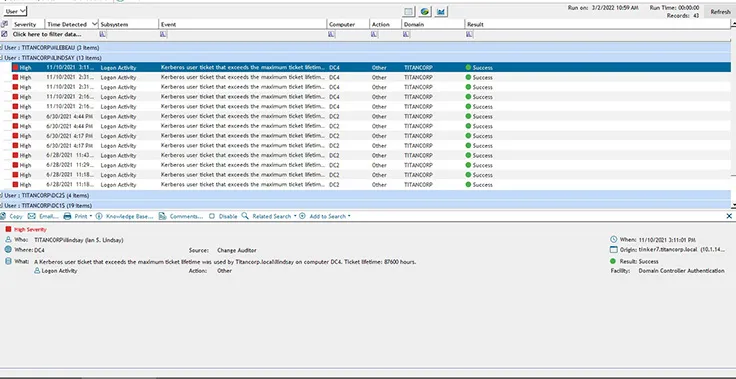The image size is (736, 379).
Task: Click the Result column filter icon
Action: [469, 34]
